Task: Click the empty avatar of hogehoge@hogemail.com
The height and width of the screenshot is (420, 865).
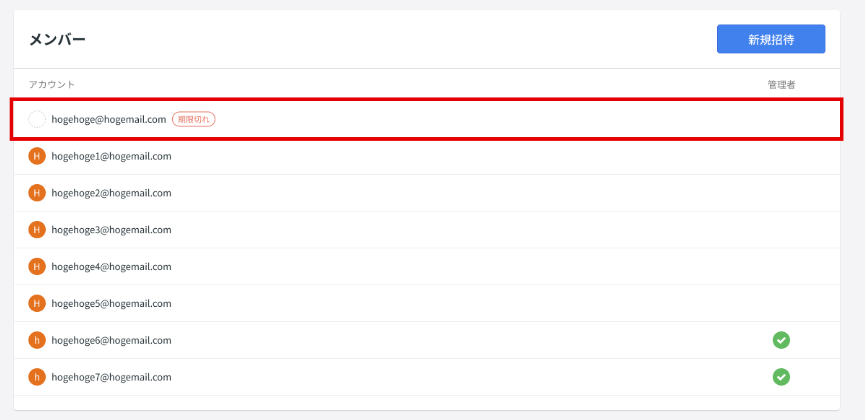Action: 37,119
